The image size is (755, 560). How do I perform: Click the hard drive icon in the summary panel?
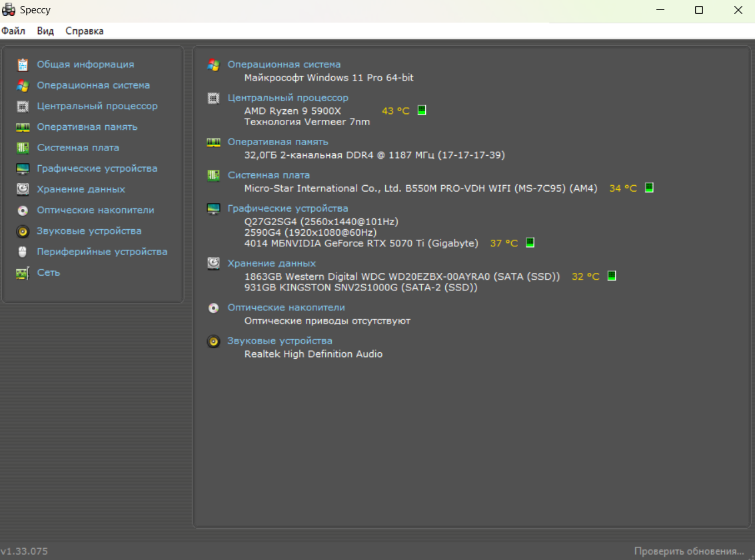tap(213, 263)
